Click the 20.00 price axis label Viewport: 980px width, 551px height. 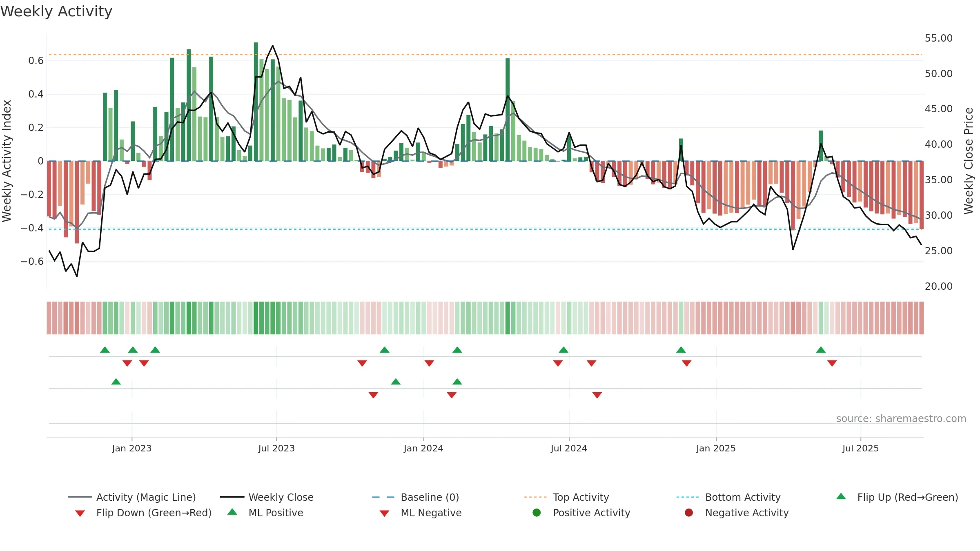(x=939, y=287)
